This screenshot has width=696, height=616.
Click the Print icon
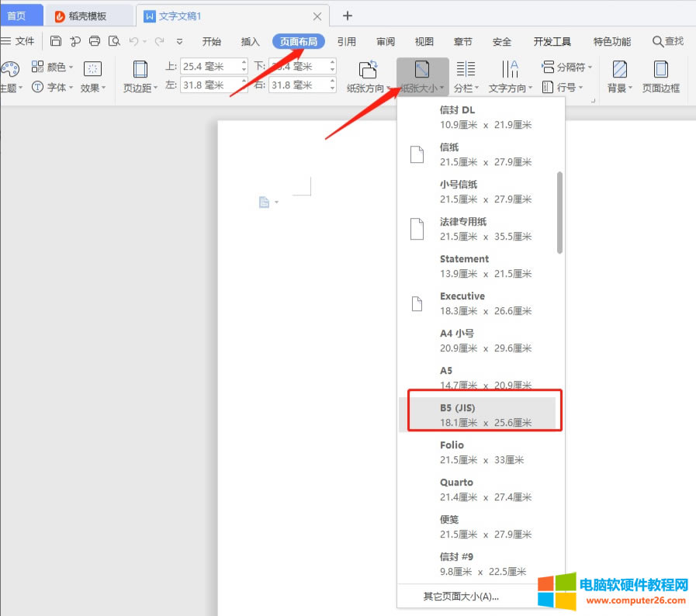point(93,41)
